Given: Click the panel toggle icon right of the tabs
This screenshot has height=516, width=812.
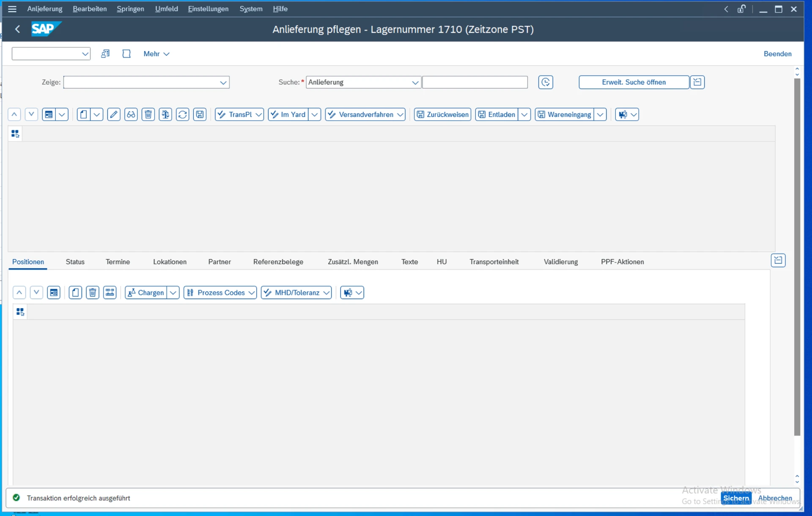Looking at the screenshot, I should pyautogui.click(x=778, y=260).
